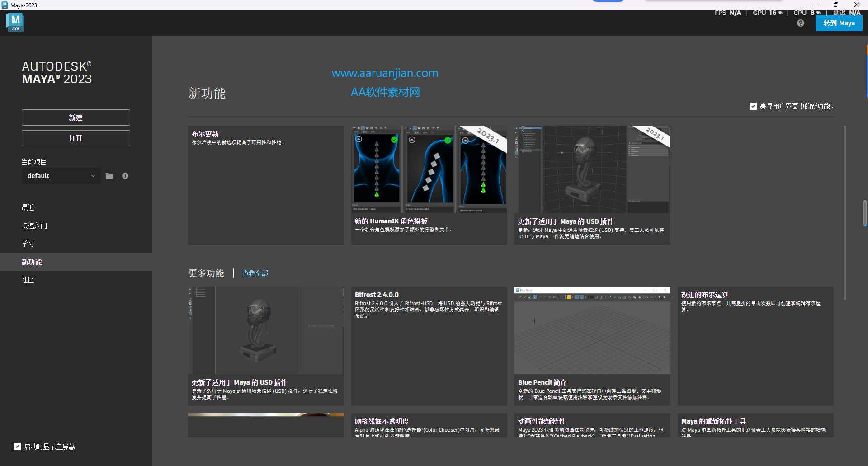
Task: Click the Maya icon in the title bar
Action: click(x=5, y=5)
